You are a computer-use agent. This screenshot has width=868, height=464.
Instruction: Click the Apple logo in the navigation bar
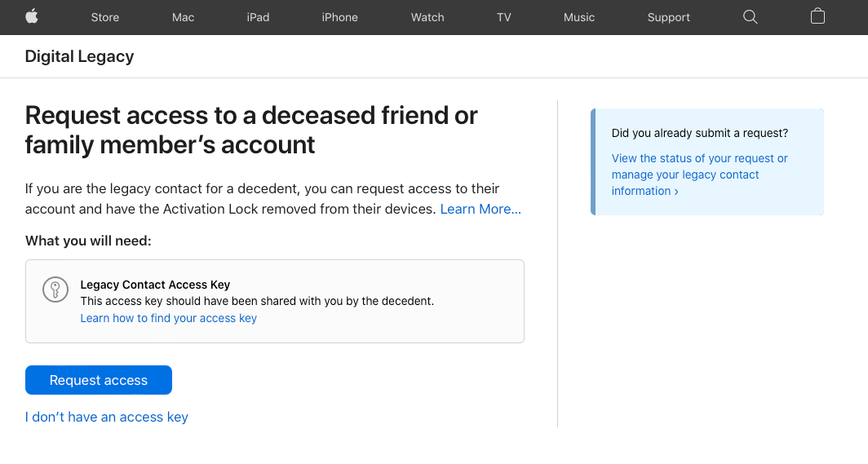(x=32, y=17)
